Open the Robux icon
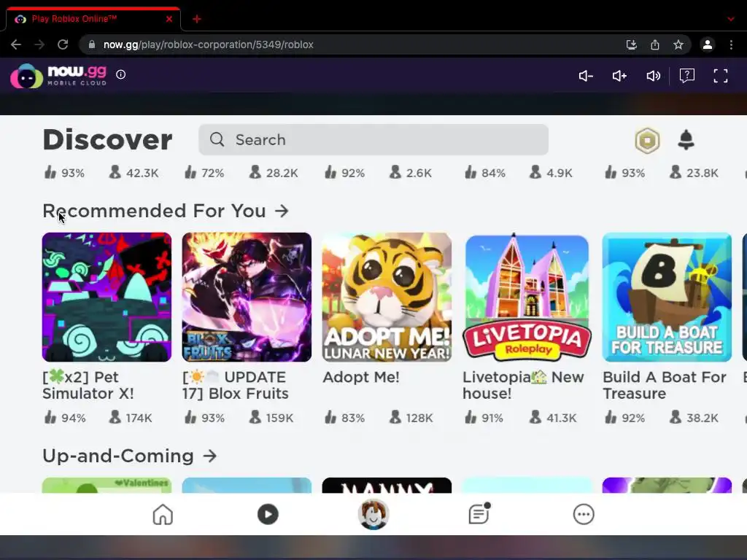The image size is (747, 560). [647, 140]
